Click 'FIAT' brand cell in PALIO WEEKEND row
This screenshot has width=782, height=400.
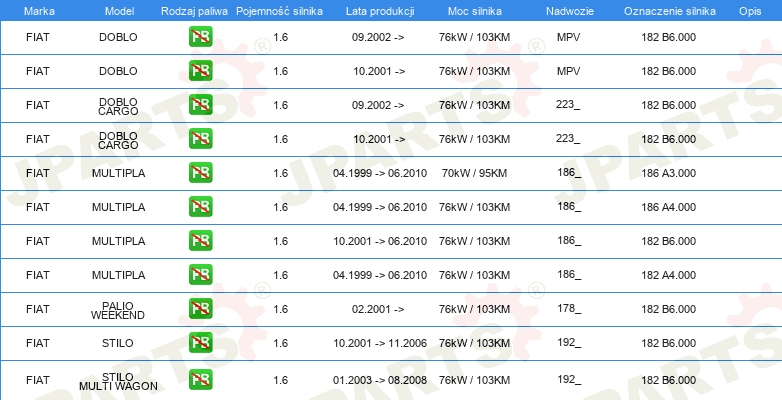(38, 309)
